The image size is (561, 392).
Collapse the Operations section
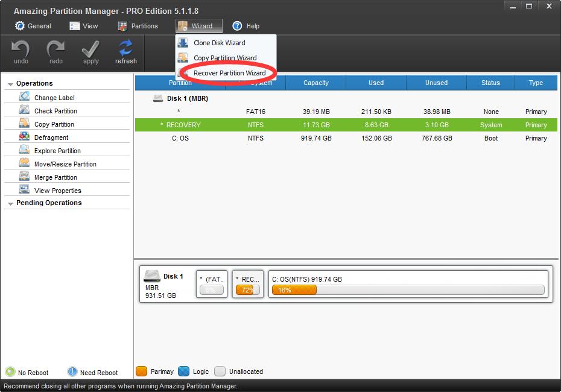tap(10, 84)
